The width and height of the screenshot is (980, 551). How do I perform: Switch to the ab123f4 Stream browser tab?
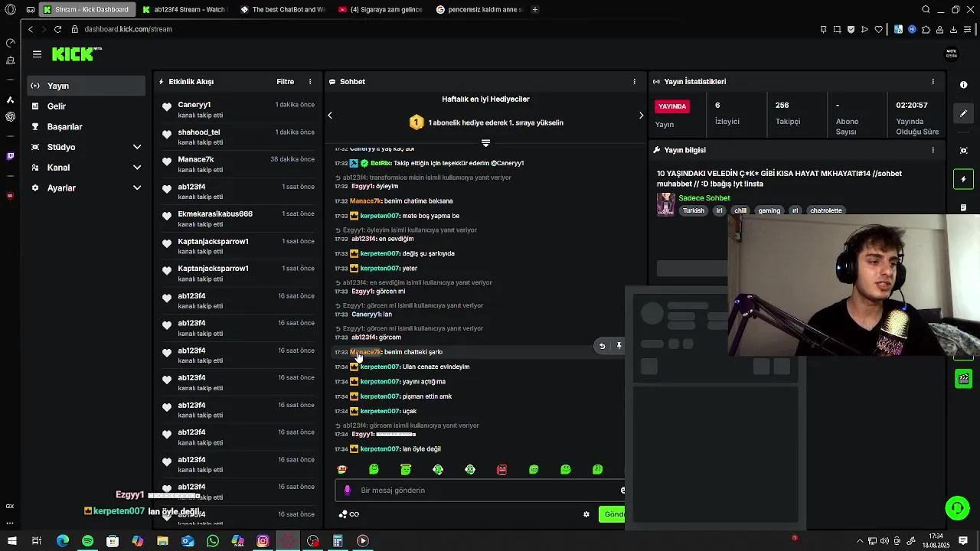pos(185,9)
